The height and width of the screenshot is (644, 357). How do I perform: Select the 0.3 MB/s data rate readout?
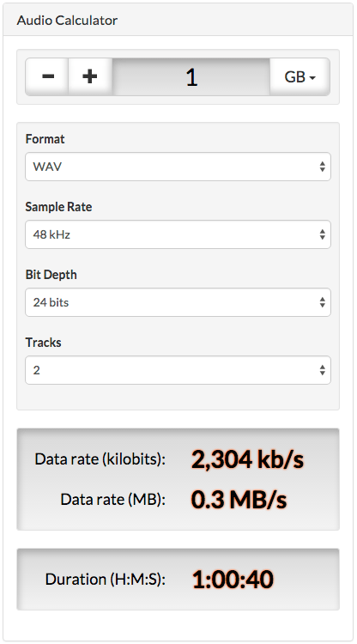pyautogui.click(x=239, y=500)
